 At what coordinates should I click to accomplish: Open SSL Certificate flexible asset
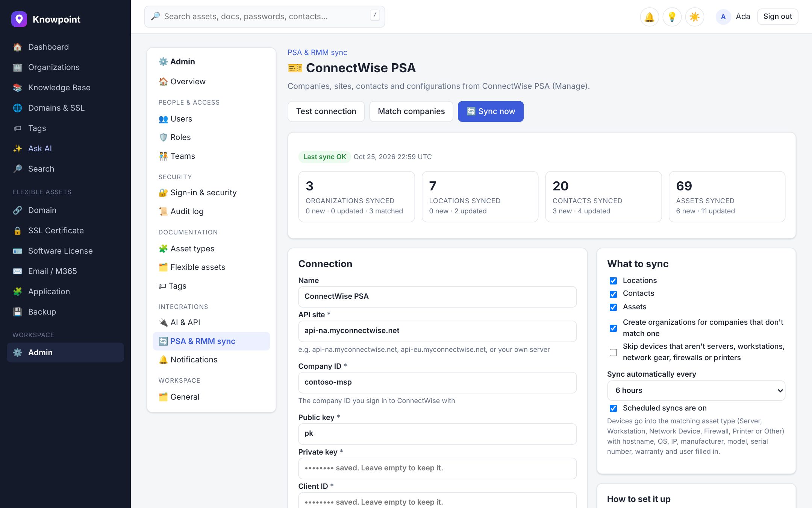65,231
